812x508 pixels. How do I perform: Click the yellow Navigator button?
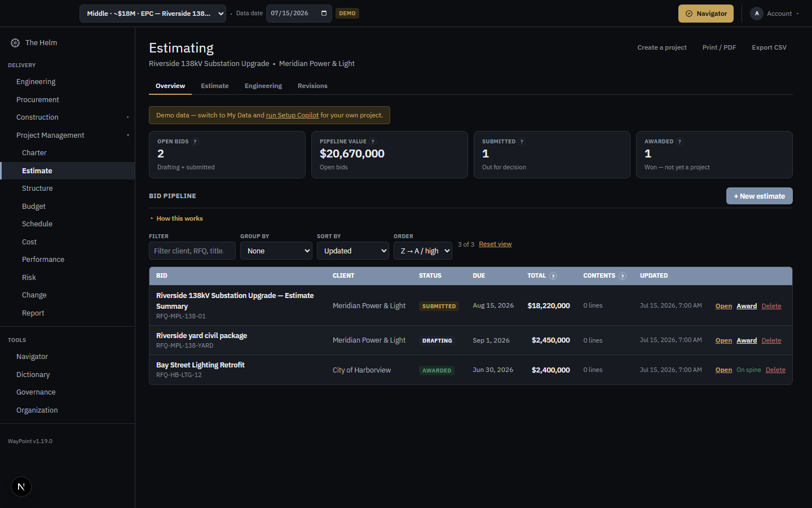click(705, 14)
